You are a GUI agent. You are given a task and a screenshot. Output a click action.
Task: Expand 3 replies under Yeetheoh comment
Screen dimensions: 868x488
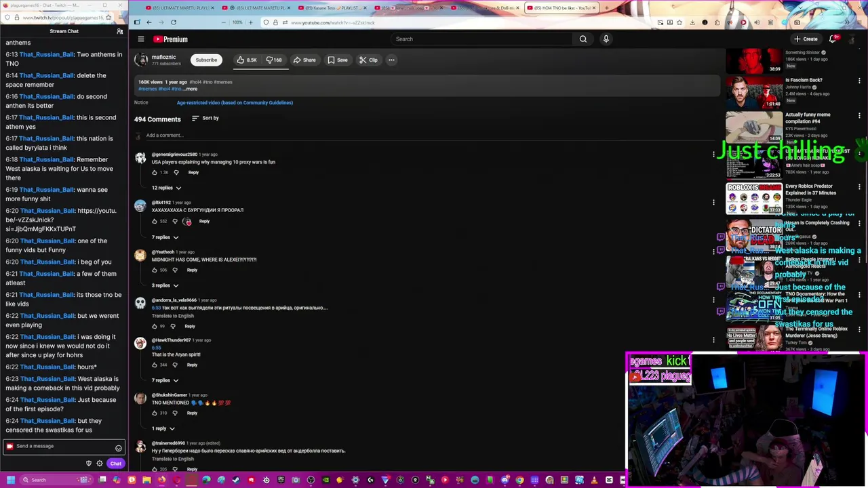tap(165, 285)
